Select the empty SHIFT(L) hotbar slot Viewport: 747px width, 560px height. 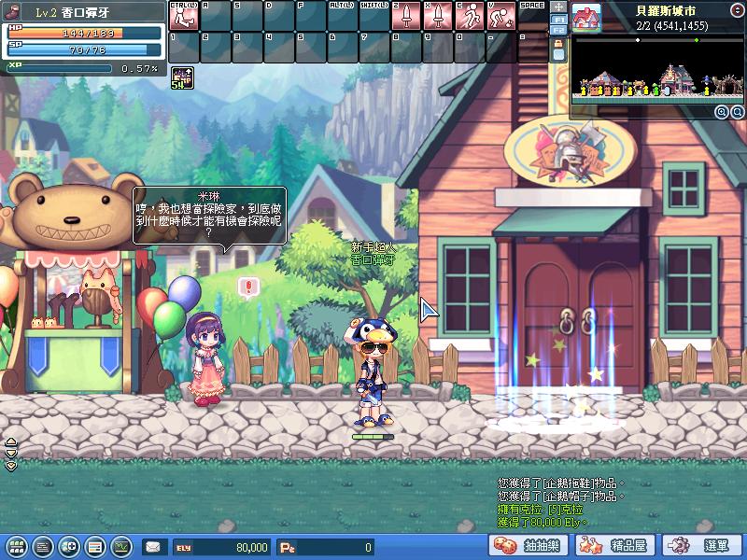click(x=374, y=16)
